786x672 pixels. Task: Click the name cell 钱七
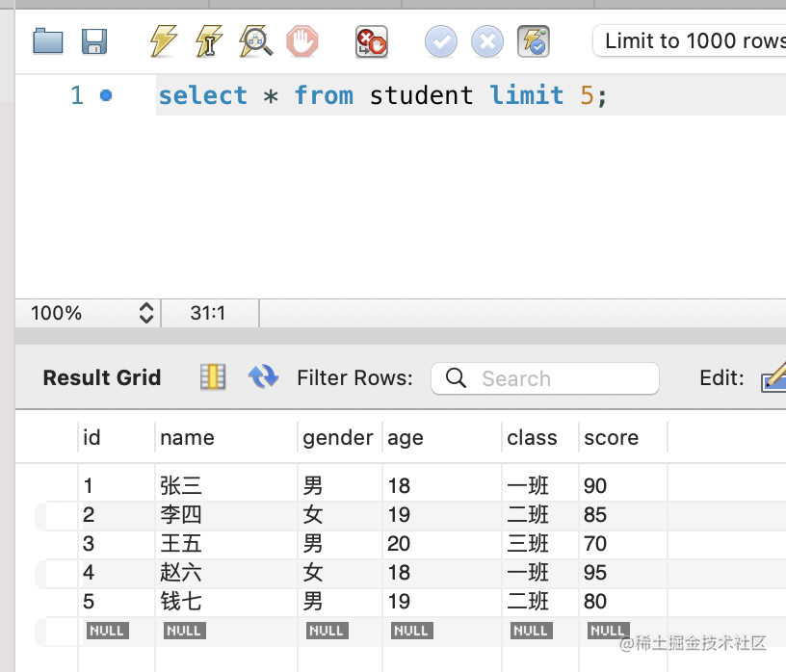[180, 602]
